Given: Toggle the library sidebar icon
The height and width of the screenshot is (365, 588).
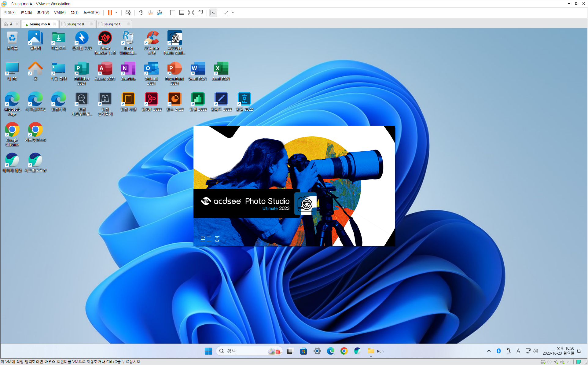Looking at the screenshot, I should [173, 13].
